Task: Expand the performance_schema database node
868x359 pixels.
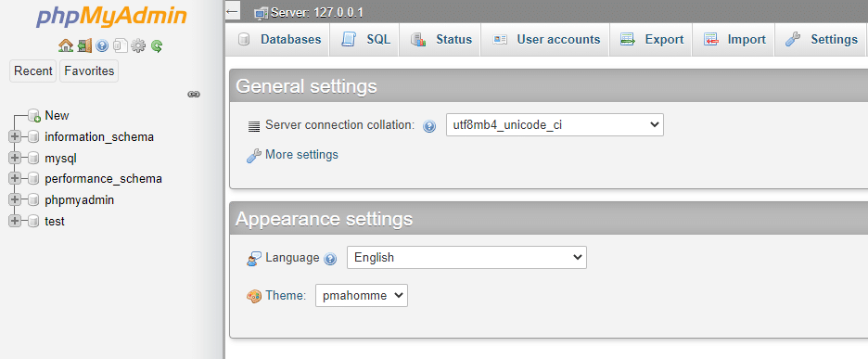Action: point(15,179)
